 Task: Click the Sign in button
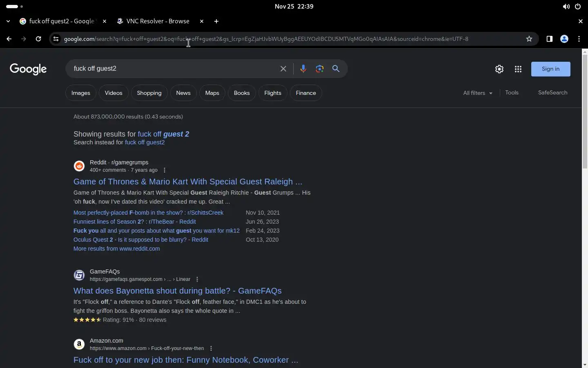tap(550, 69)
